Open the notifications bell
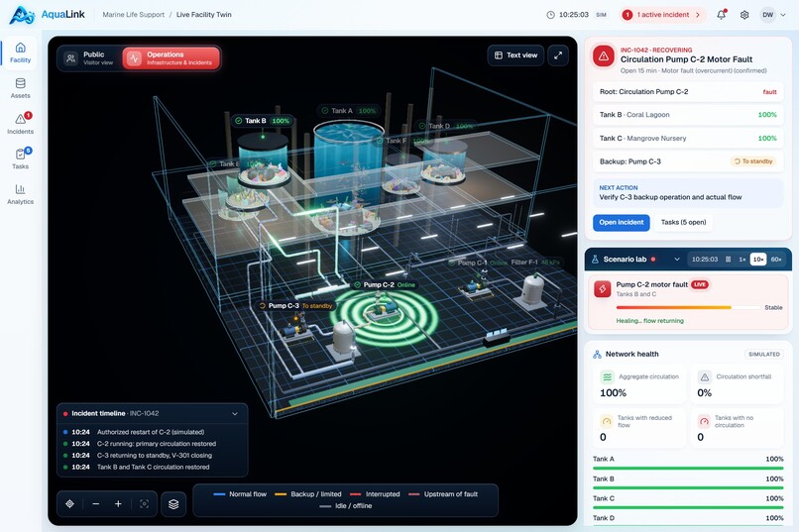799x532 pixels. tap(721, 15)
